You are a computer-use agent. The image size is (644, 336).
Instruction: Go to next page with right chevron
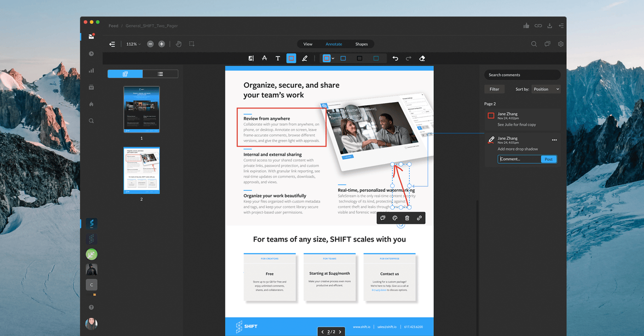[340, 332]
